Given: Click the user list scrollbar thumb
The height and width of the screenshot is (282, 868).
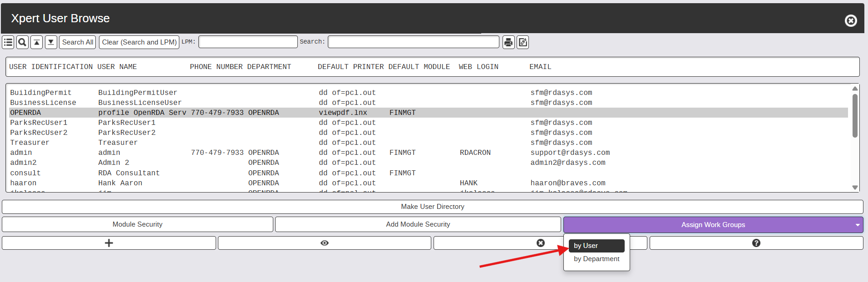Looking at the screenshot, I should 855,115.
